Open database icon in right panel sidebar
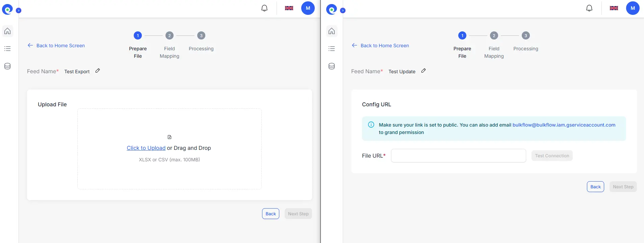The height and width of the screenshot is (243, 644). pyautogui.click(x=332, y=66)
